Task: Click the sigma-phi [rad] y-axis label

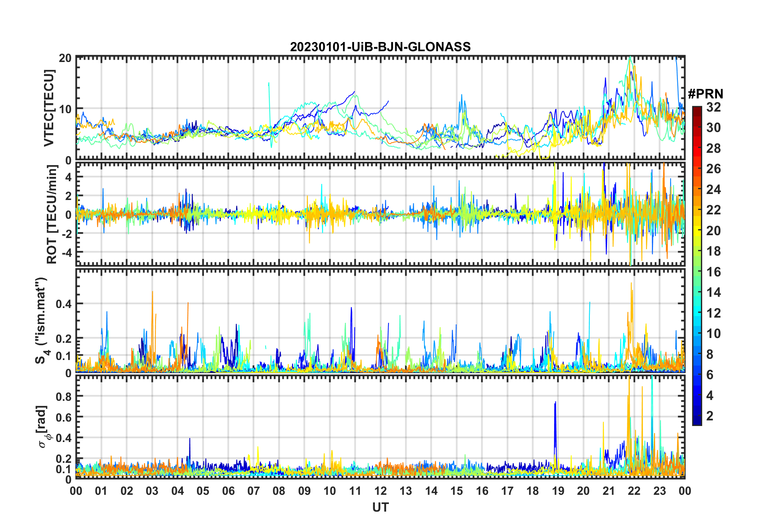Action: [x=43, y=427]
